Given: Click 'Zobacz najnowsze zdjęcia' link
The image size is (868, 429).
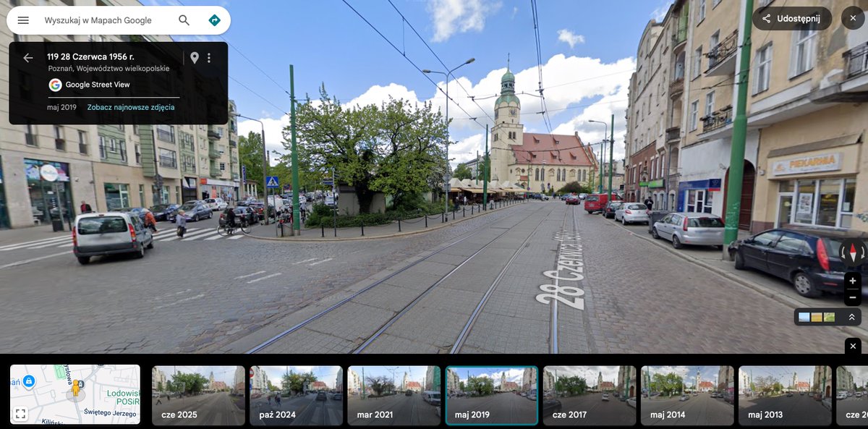Looking at the screenshot, I should [131, 107].
